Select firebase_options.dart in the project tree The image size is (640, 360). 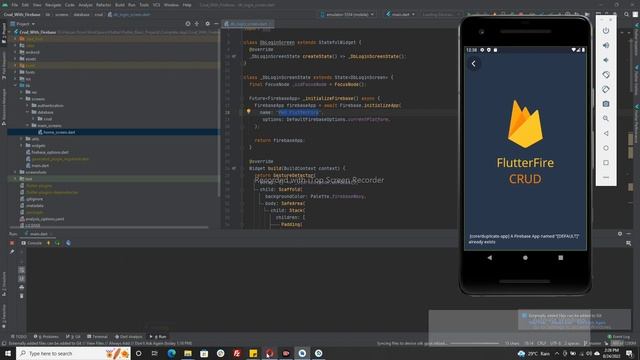click(50, 152)
